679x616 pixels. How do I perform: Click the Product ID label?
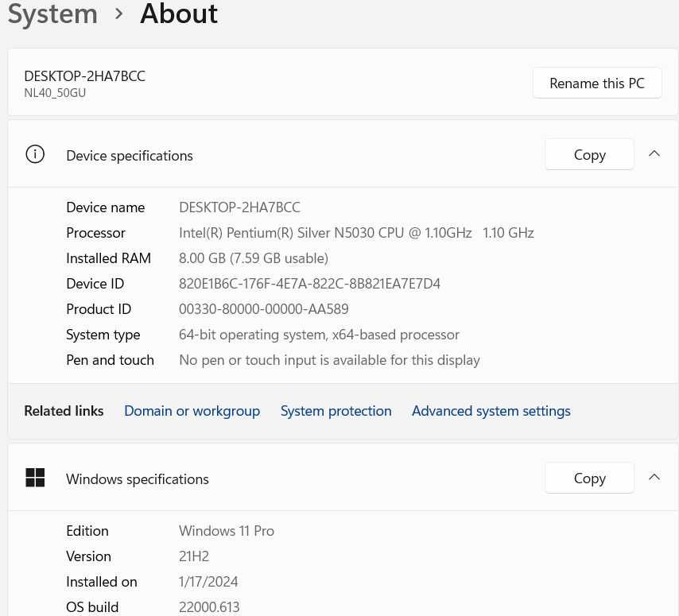point(99,309)
